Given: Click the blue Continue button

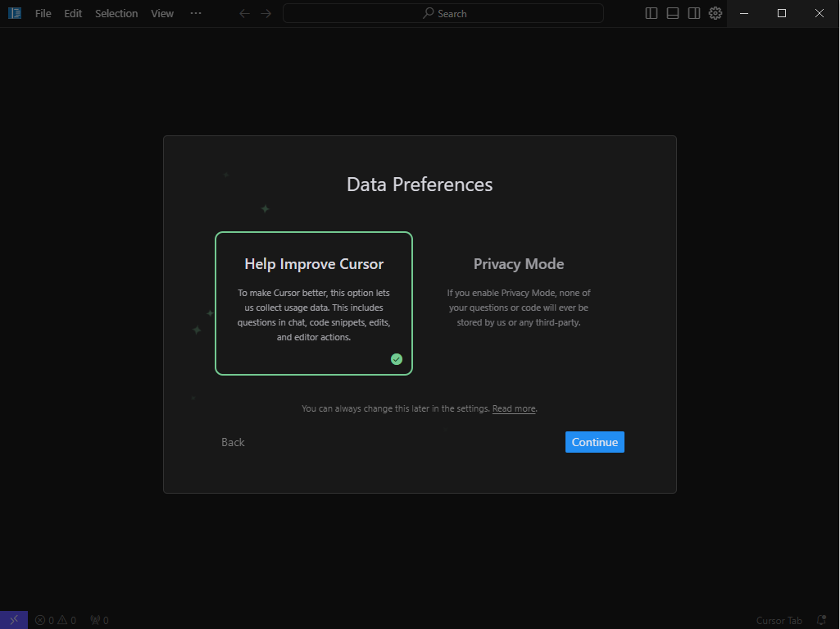Looking at the screenshot, I should pyautogui.click(x=595, y=442).
